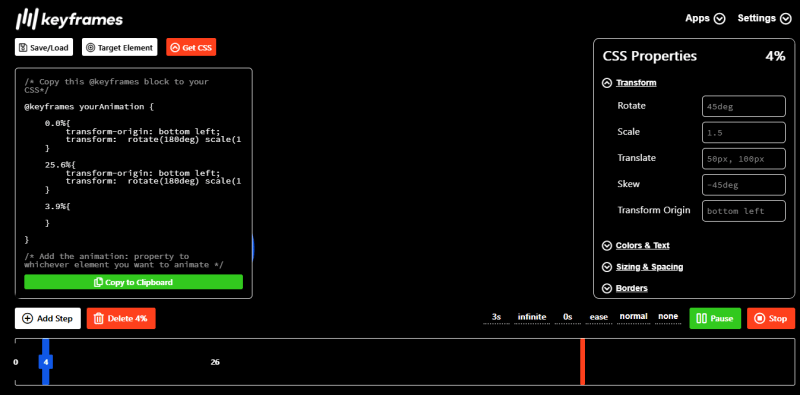Click the Target Element button

(119, 47)
